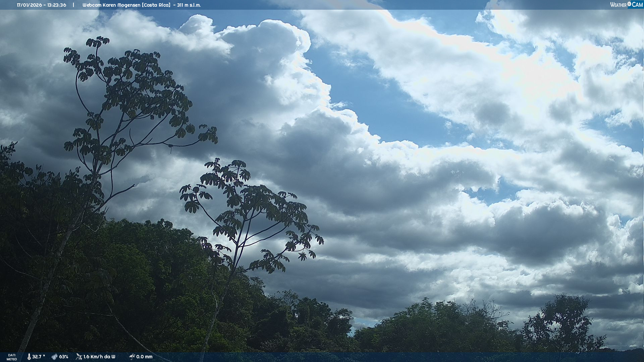Click the 0.0 mm rainfall reading

point(144,357)
